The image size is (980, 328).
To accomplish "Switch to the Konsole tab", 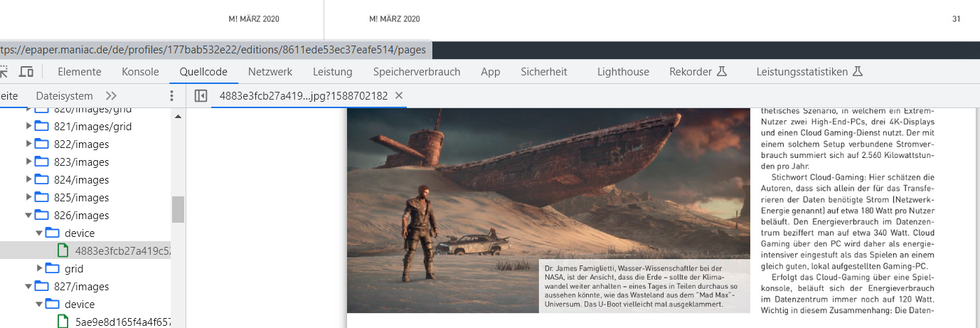I will 140,72.
